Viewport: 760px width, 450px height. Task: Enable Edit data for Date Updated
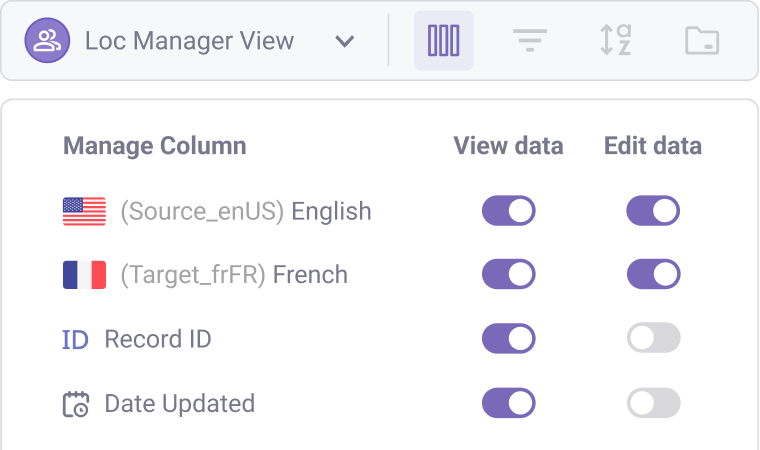(653, 403)
